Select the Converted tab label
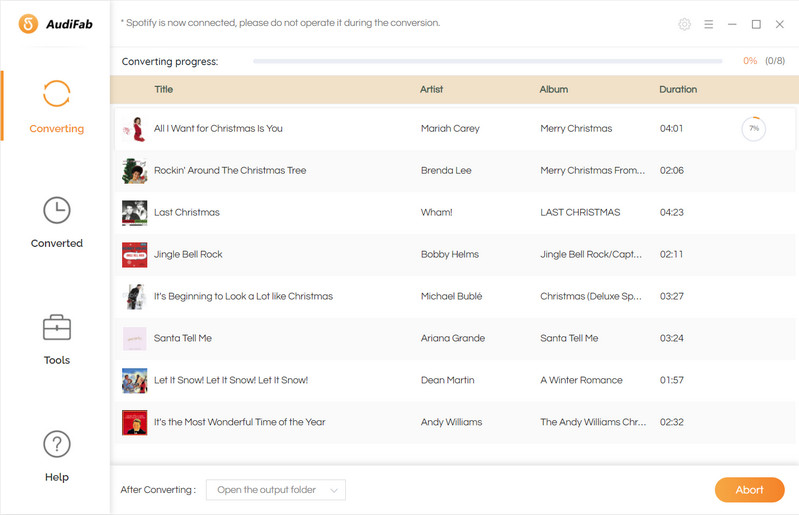The width and height of the screenshot is (799, 515). pyautogui.click(x=57, y=243)
